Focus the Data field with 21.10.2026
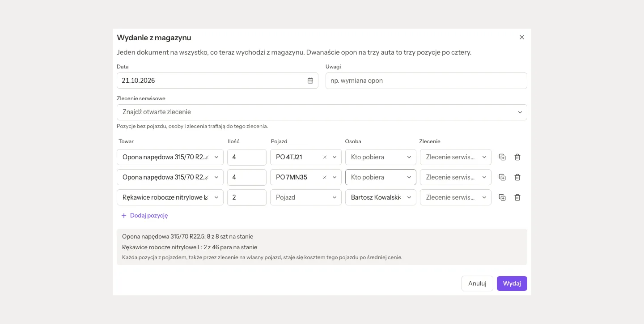The height and width of the screenshot is (324, 644). 217,81
